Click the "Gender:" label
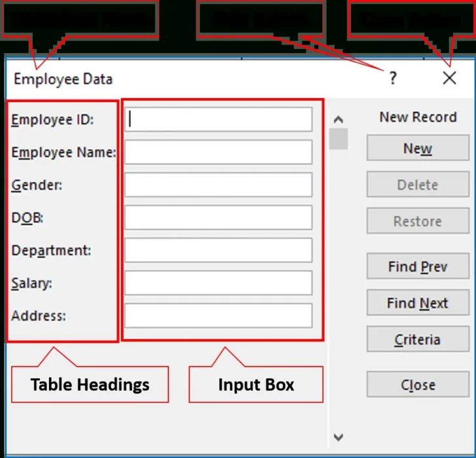The image size is (476, 458). tap(37, 185)
